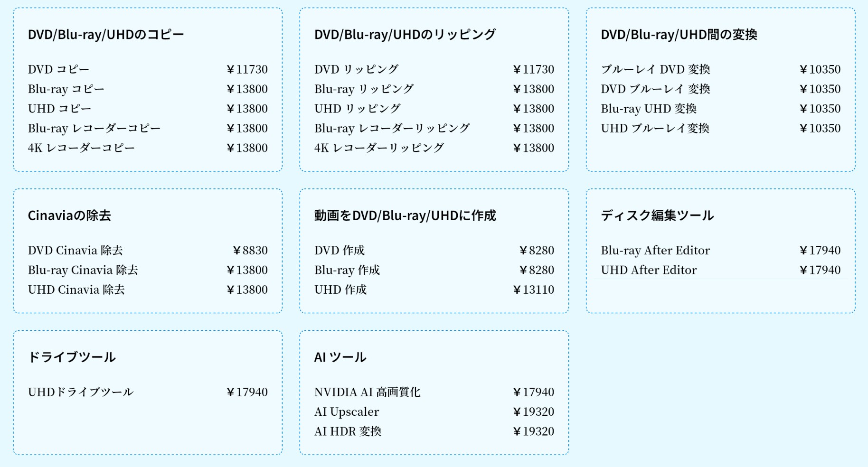Choose UHD リッピング entry
The height and width of the screenshot is (467, 868).
tap(434, 109)
